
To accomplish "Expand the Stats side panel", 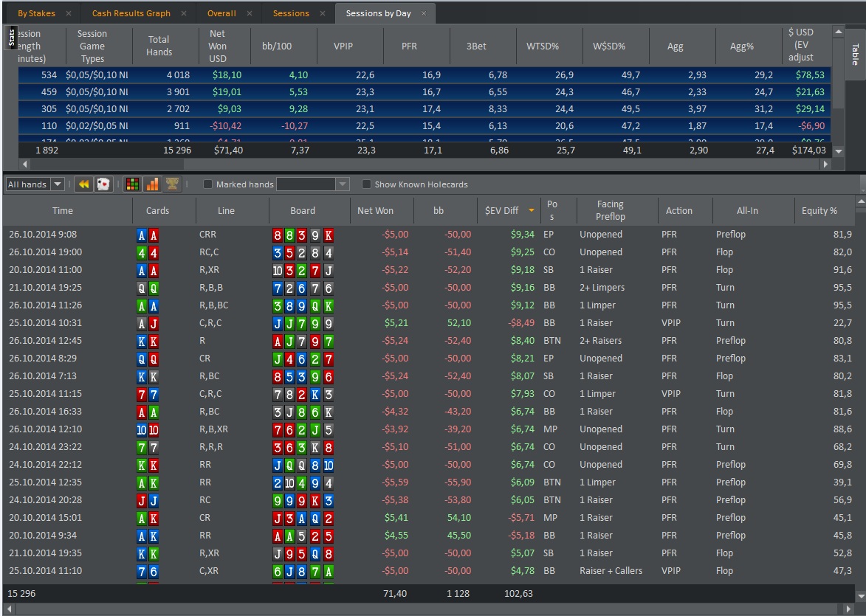I will point(12,38).
